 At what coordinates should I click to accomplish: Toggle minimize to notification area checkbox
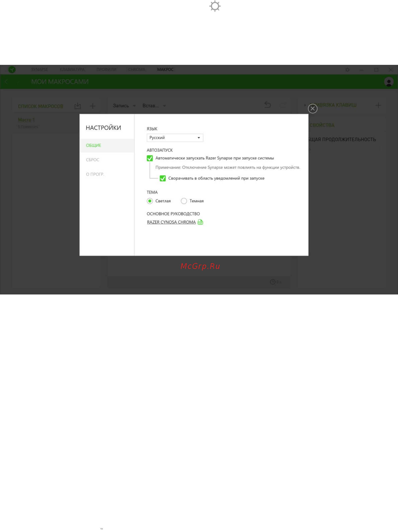[163, 178]
